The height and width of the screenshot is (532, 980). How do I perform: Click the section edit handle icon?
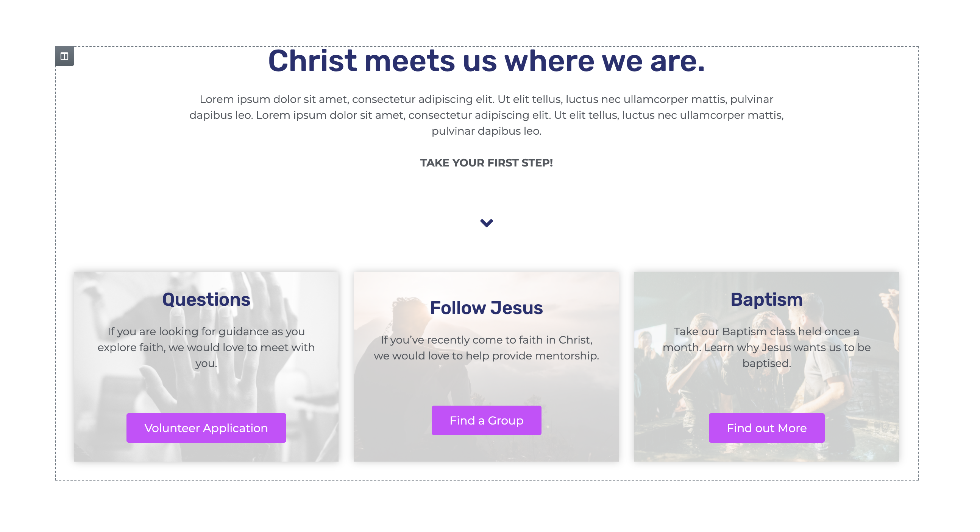click(64, 56)
